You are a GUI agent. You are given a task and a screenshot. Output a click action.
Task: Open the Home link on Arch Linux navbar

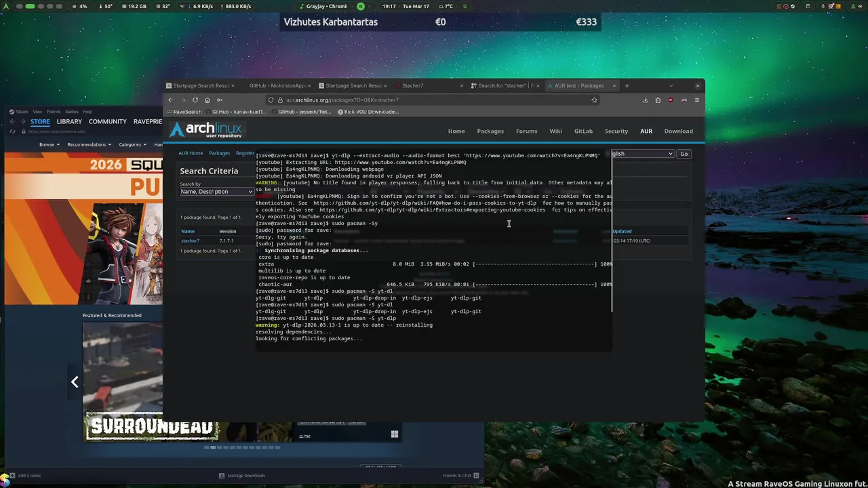tap(456, 131)
